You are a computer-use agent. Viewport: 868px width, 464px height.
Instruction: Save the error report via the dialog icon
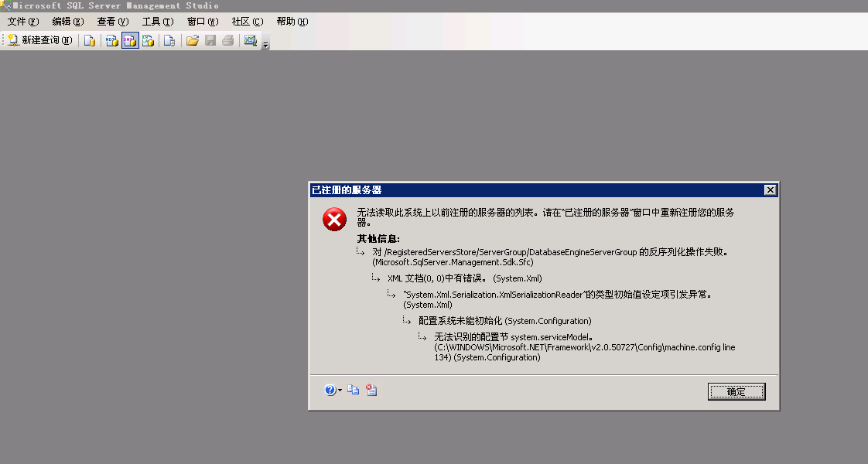point(372,390)
